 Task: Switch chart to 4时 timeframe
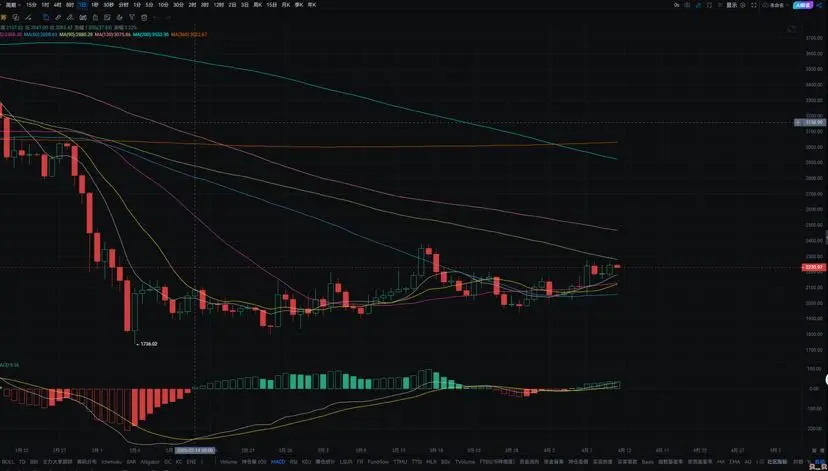(57, 5)
